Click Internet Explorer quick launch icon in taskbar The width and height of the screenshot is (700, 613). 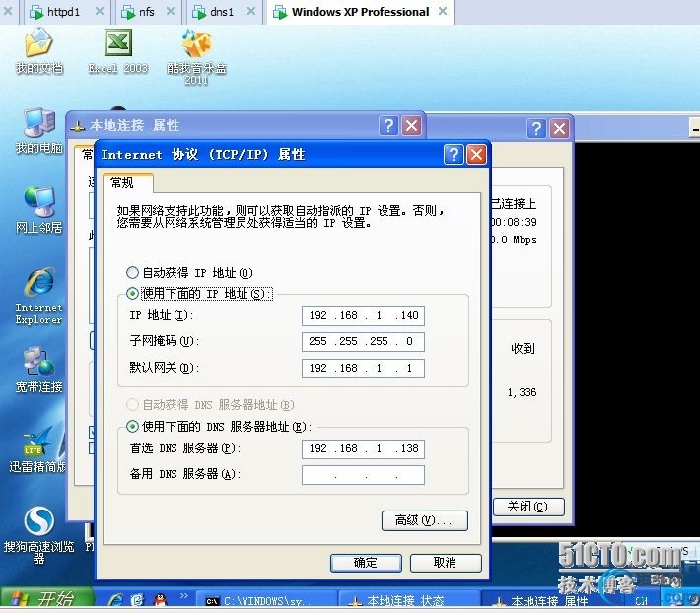point(115,599)
